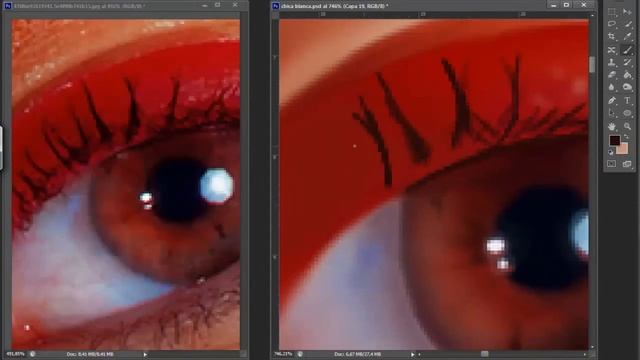This screenshot has height=360, width=640.
Task: Click Doc size info in chica blanca window
Action: coord(357,354)
